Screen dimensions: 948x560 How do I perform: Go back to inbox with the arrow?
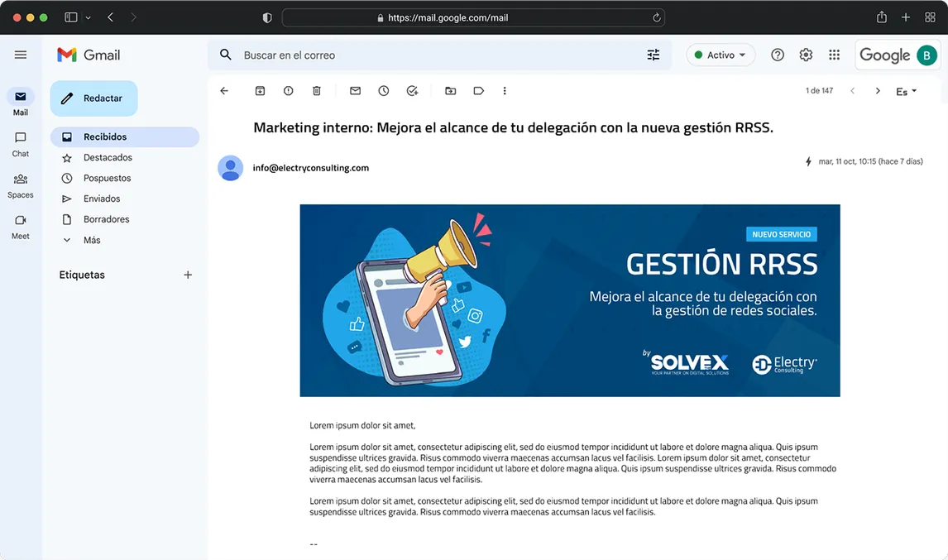224,91
